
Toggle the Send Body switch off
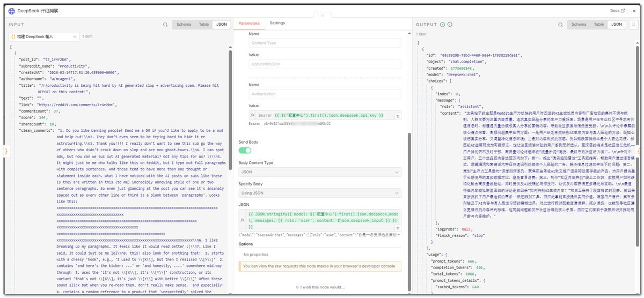pyautogui.click(x=245, y=151)
